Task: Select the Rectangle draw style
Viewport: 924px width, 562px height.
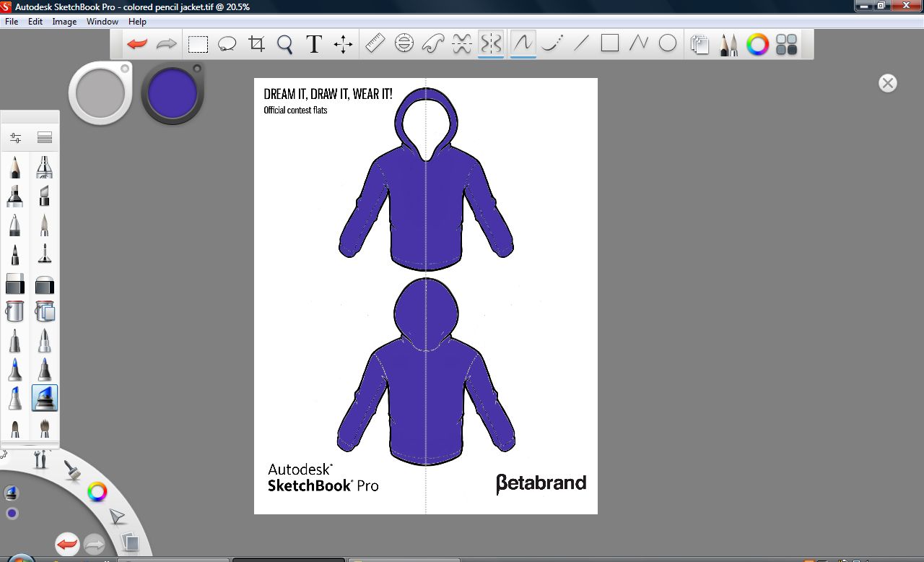Action: click(x=610, y=44)
